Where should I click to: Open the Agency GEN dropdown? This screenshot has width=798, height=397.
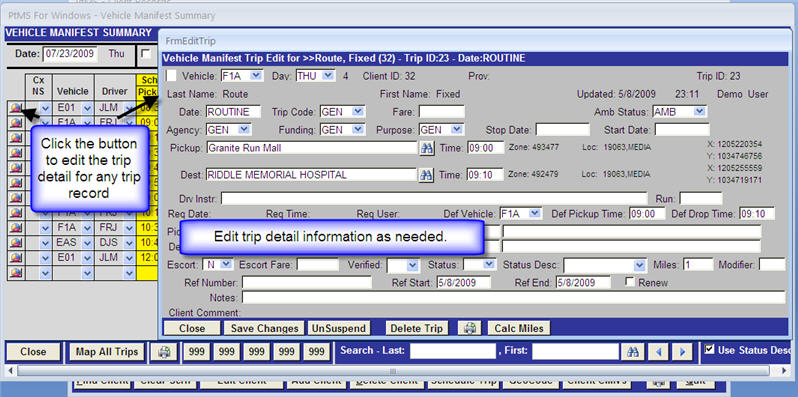(x=244, y=130)
